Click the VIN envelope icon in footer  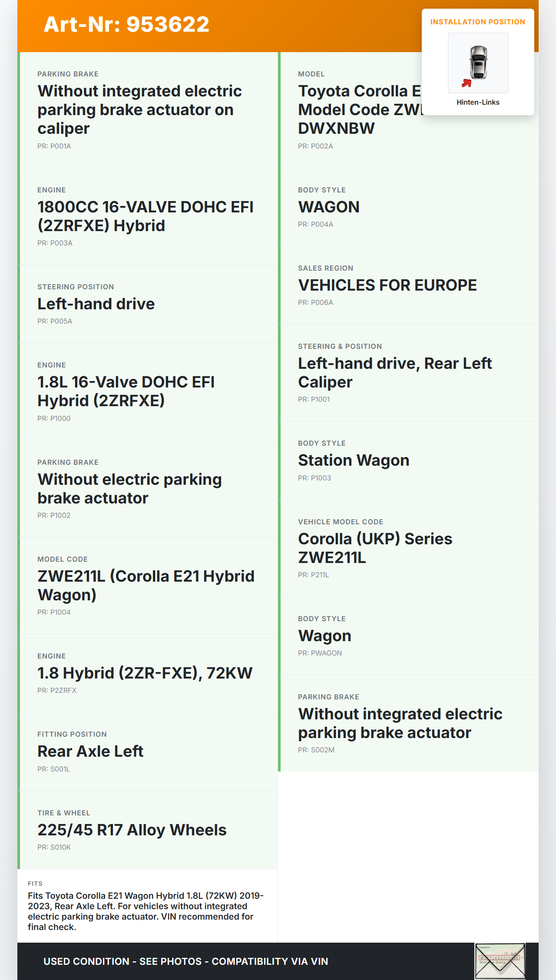point(500,961)
